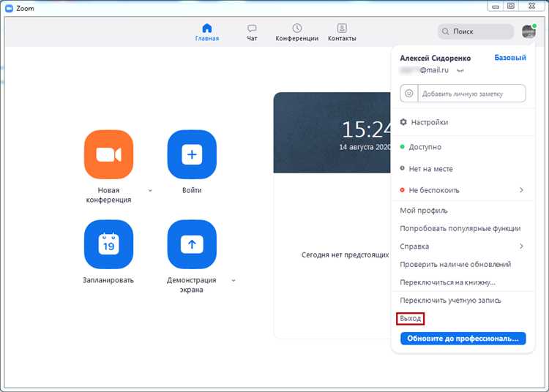Image resolution: width=549 pixels, height=392 pixels.
Task: Select Переключиться на книжну… option
Action: pos(447,282)
